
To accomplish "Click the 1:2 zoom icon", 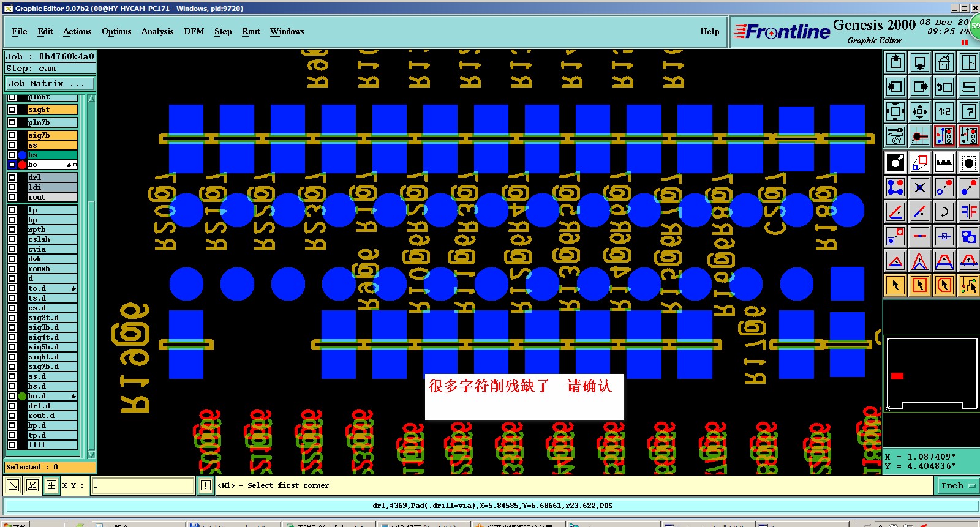I will click(x=944, y=111).
